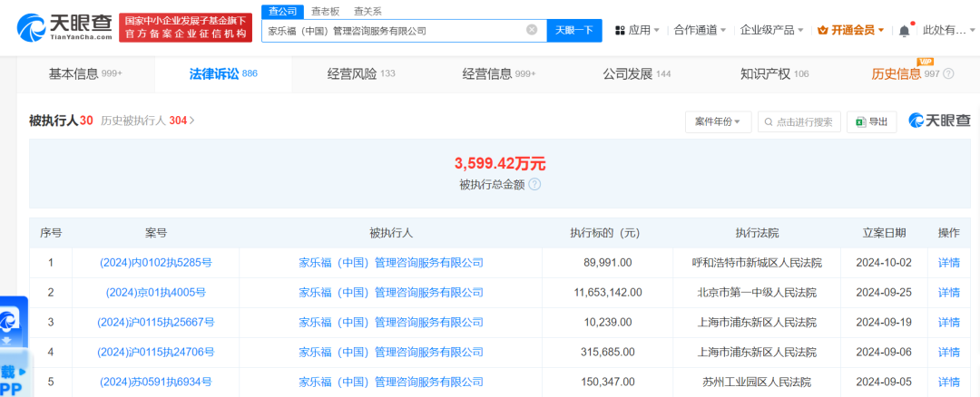Open the 公司发展 tab
This screenshot has width=980, height=397.
tap(636, 73)
